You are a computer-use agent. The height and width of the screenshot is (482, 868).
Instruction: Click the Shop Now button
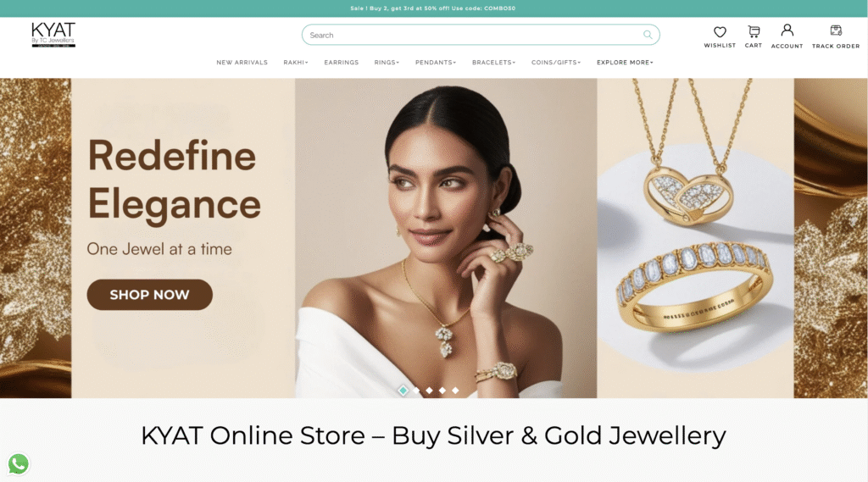(149, 295)
